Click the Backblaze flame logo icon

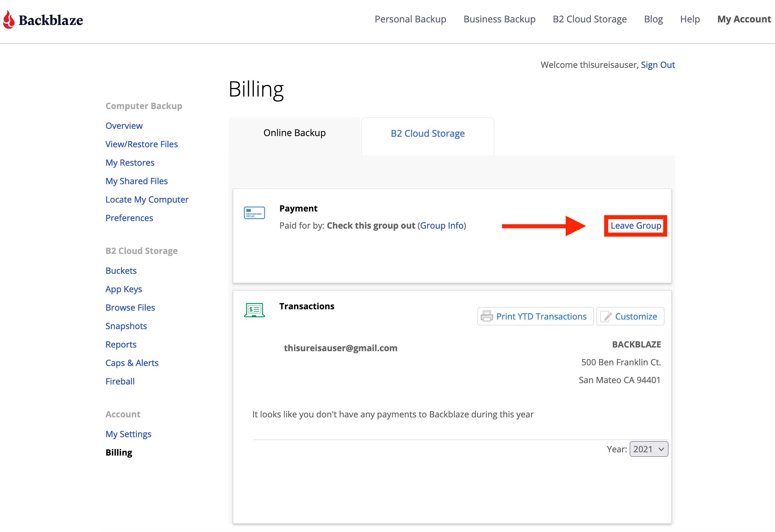[9, 19]
